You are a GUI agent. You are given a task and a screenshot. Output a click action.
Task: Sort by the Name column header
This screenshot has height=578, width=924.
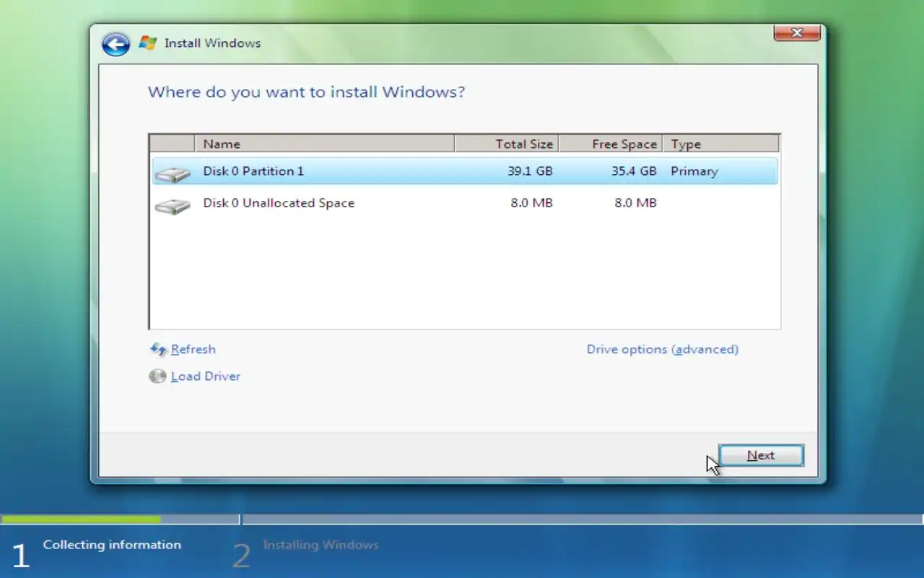coord(325,144)
